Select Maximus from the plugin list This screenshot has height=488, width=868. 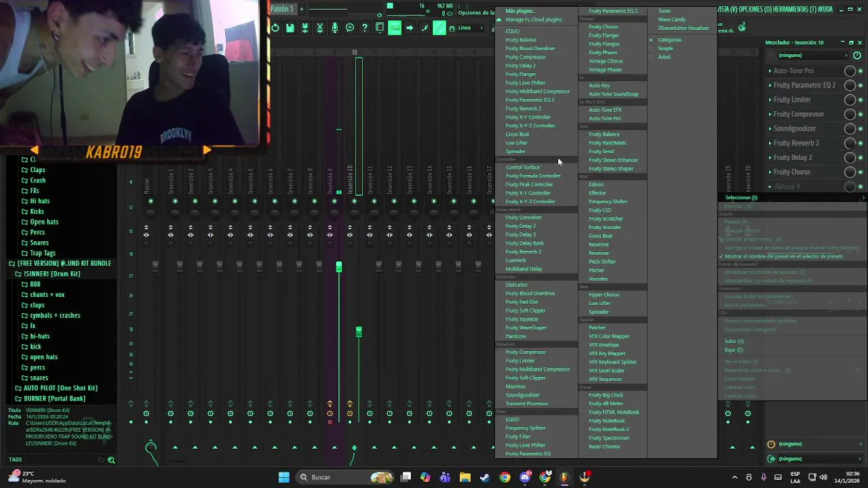[515, 386]
